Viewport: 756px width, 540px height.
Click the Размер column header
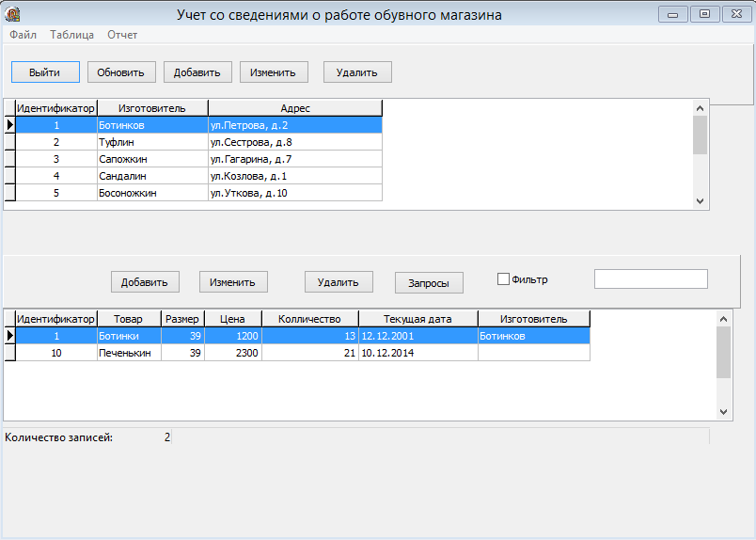tap(182, 319)
